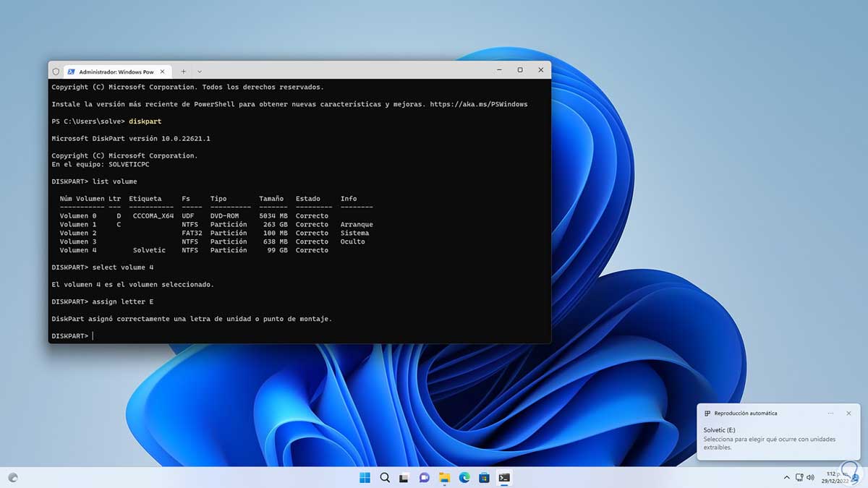Click the 99 GB size value
The image size is (868, 488).
(278, 250)
